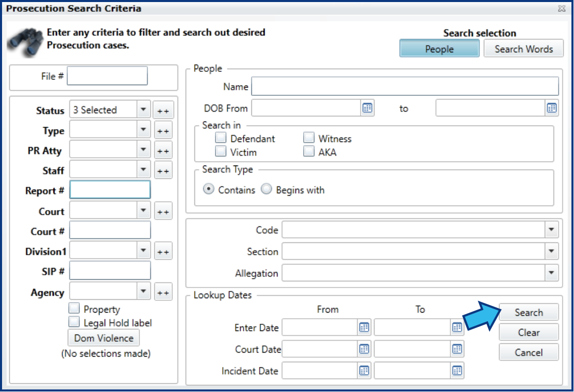Enable the Defendant checkbox
This screenshot has width=574, height=392.
click(221, 138)
